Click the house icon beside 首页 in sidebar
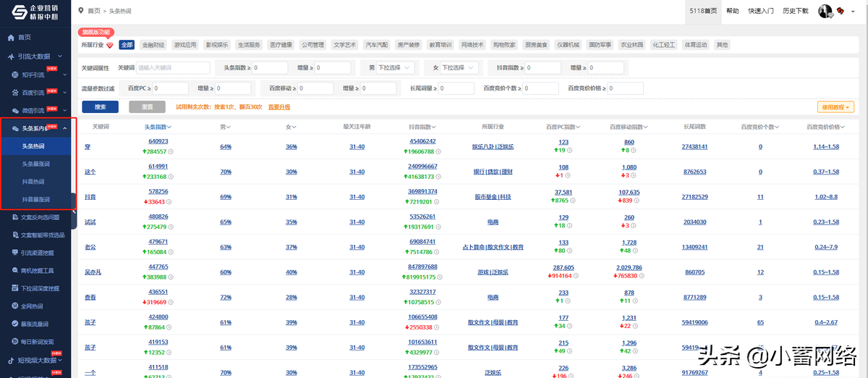The height and width of the screenshot is (378, 868). click(x=10, y=37)
